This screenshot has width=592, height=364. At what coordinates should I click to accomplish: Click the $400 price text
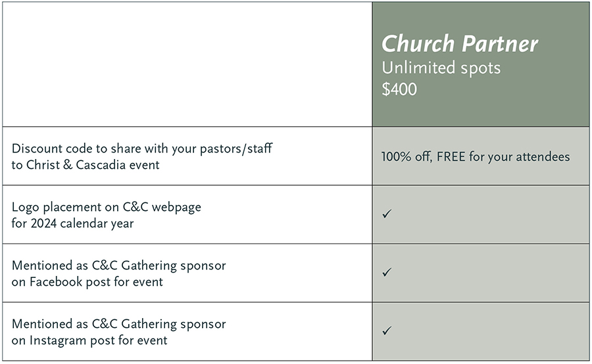(x=399, y=89)
